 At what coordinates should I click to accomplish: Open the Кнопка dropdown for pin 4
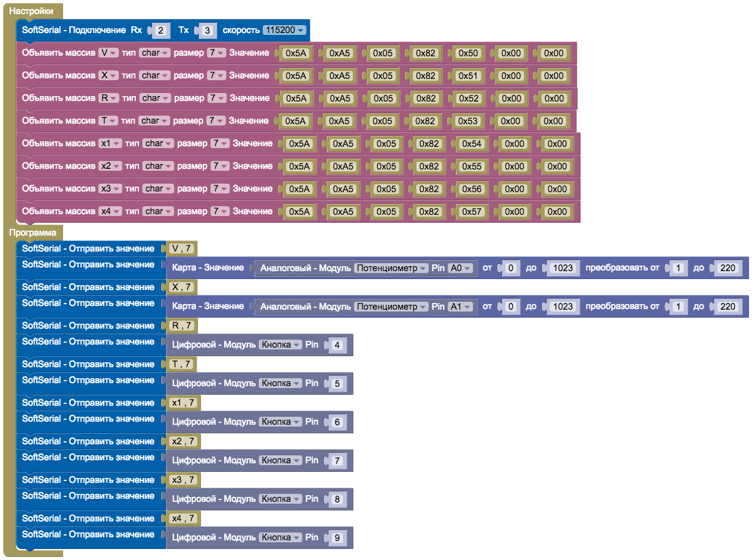pyautogui.click(x=280, y=345)
